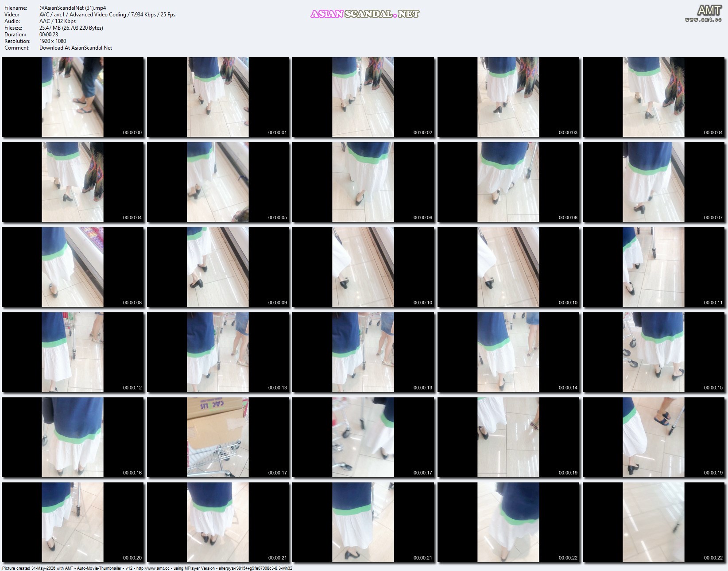728x571 pixels.
Task: Open the thumbnail stamped 00:00:00
Action: point(73,97)
